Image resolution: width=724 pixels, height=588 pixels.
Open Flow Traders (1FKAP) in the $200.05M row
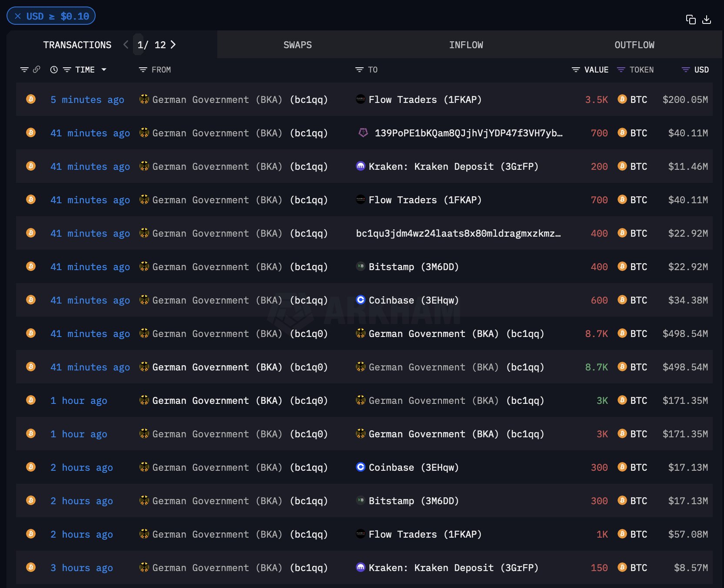click(425, 99)
